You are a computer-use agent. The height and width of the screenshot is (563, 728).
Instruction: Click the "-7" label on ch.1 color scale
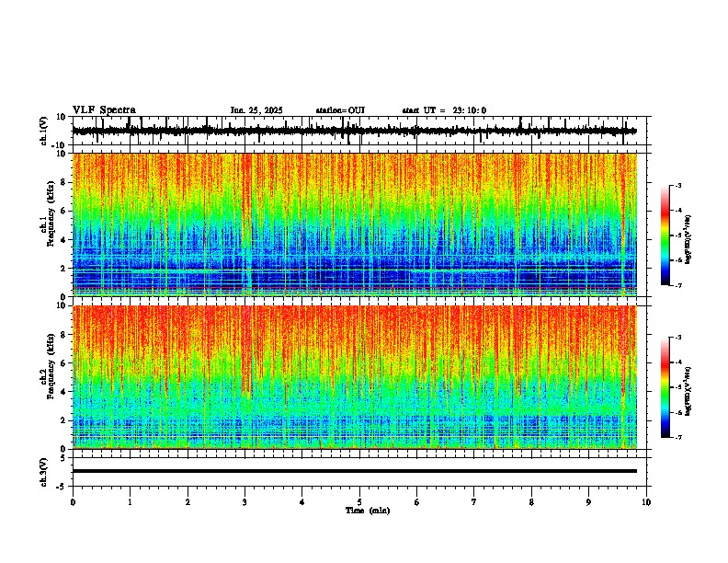coord(678,285)
